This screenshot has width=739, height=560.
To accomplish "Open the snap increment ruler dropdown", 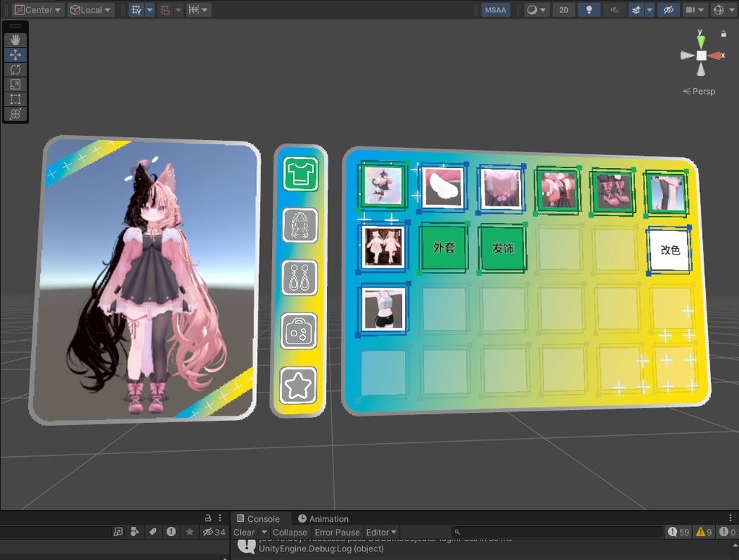I will 198,10.
